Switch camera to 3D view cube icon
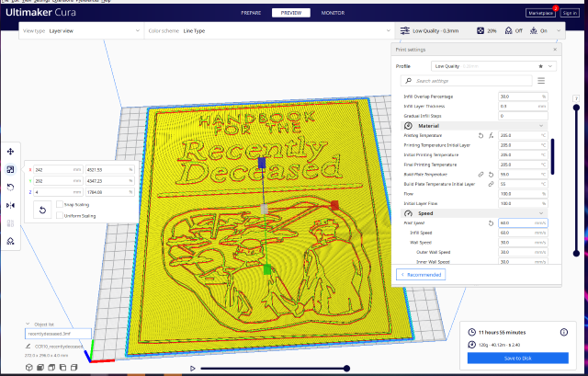Image resolution: width=588 pixels, height=376 pixels. pos(29,368)
